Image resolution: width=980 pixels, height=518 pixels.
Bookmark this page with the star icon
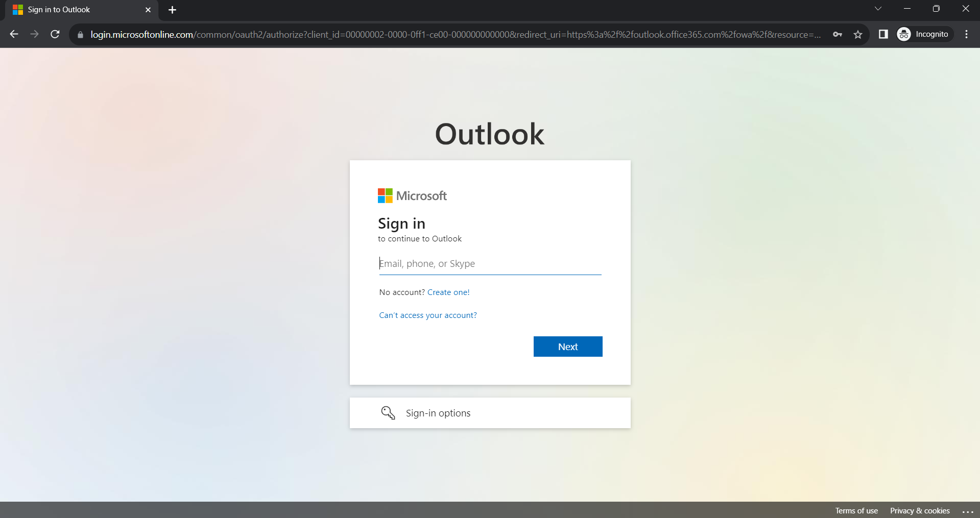(x=858, y=34)
